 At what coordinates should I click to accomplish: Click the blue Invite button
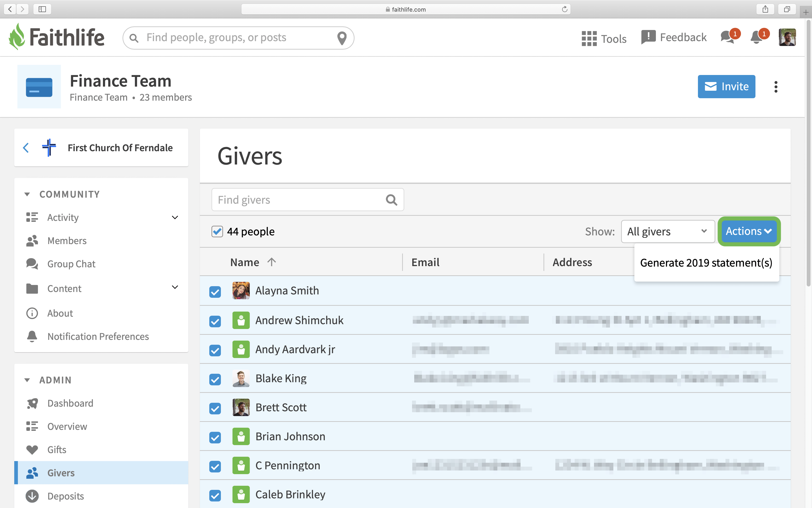point(726,87)
